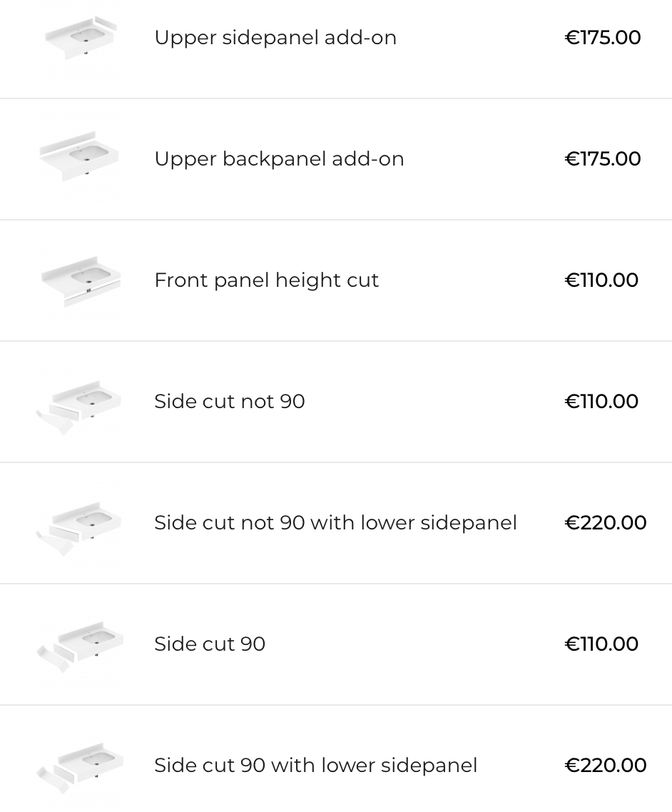This screenshot has width=672, height=812.
Task: Select the Side cut 90 product image
Action: coord(80,644)
